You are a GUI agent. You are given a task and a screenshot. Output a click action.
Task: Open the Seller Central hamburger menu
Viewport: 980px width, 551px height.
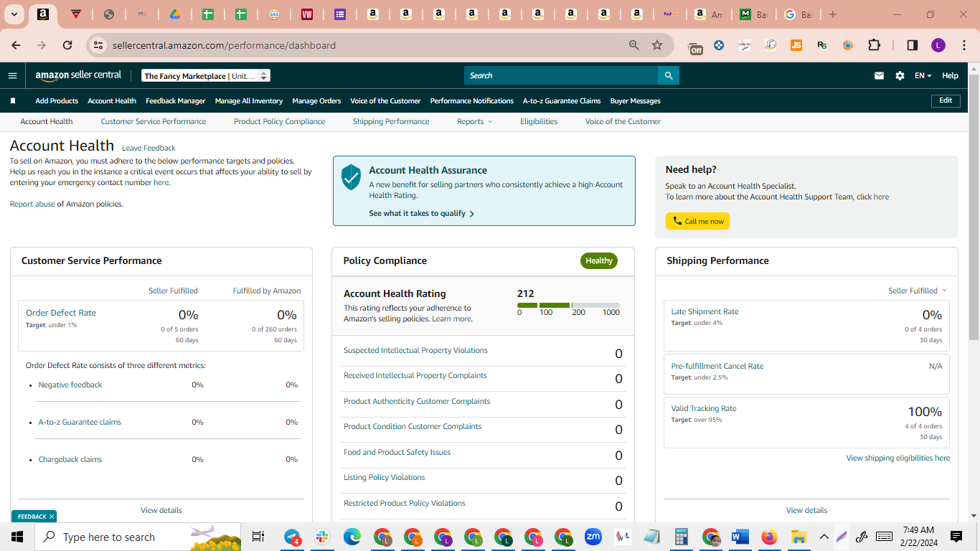(12, 75)
